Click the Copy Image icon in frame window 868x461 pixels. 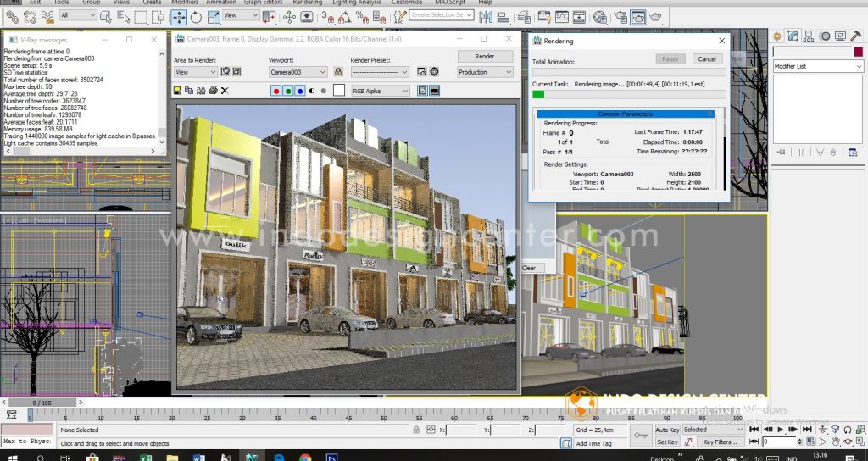(x=189, y=90)
